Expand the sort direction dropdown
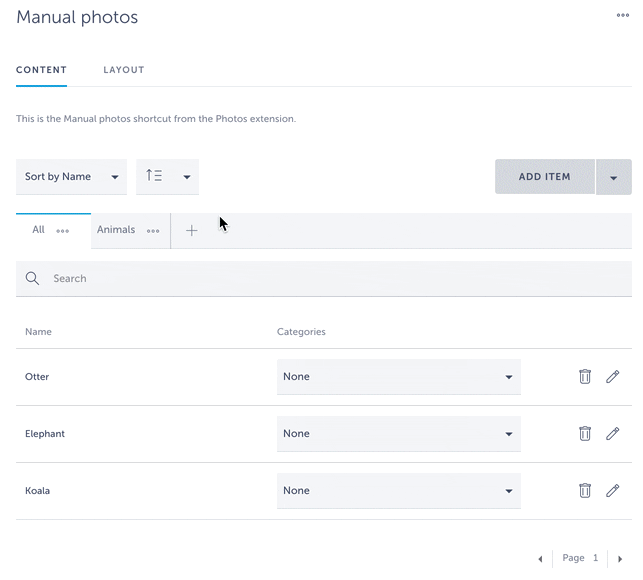 pyautogui.click(x=167, y=177)
